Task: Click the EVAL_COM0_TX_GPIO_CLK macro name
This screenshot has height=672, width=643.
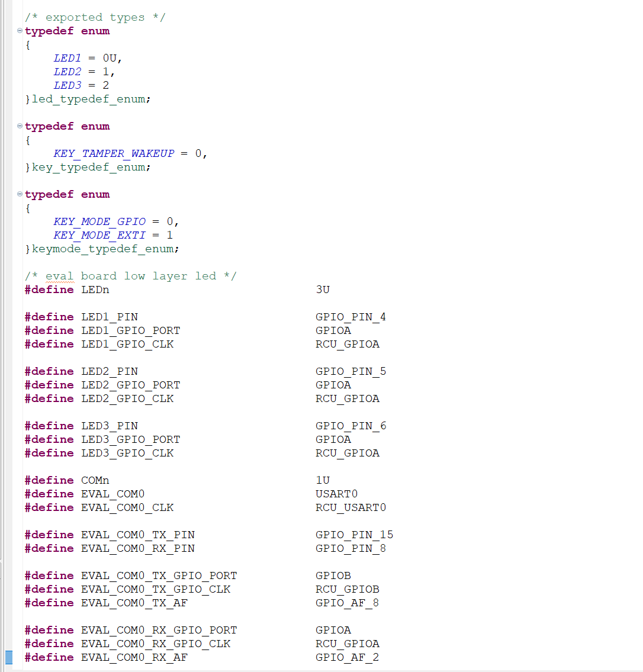Action: 155,589
